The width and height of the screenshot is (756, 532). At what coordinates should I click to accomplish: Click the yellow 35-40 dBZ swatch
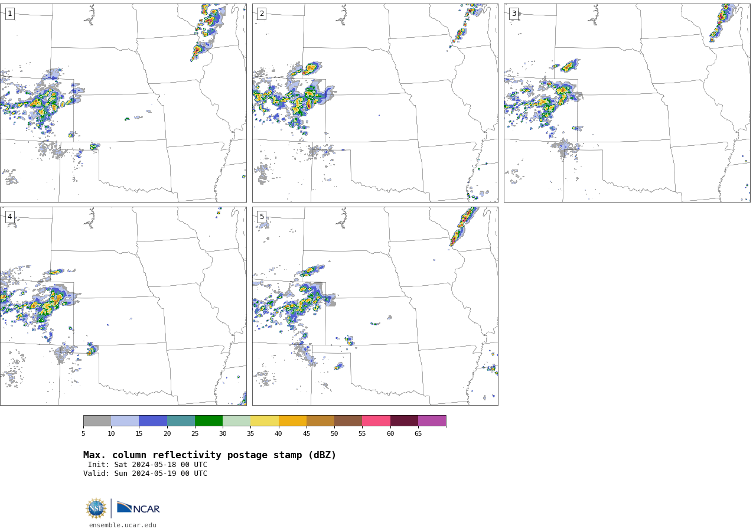(265, 421)
